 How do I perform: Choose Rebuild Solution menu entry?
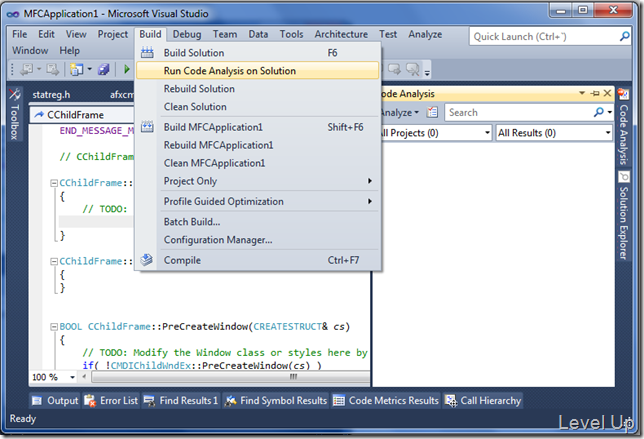coord(258,89)
